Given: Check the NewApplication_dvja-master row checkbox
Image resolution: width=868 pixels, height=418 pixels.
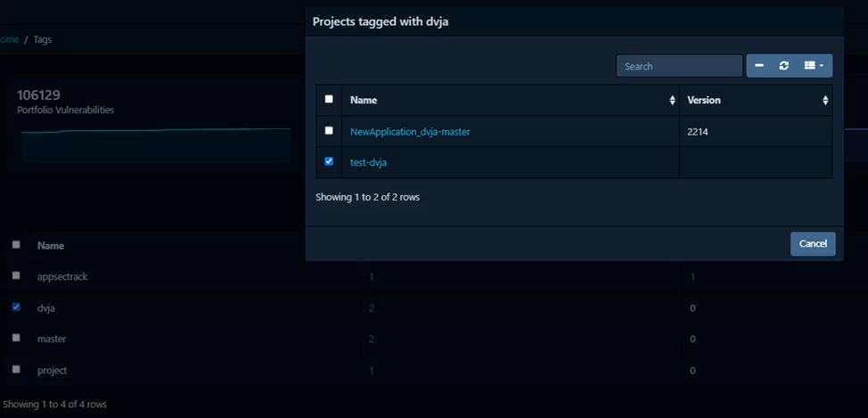Looking at the screenshot, I should (329, 131).
